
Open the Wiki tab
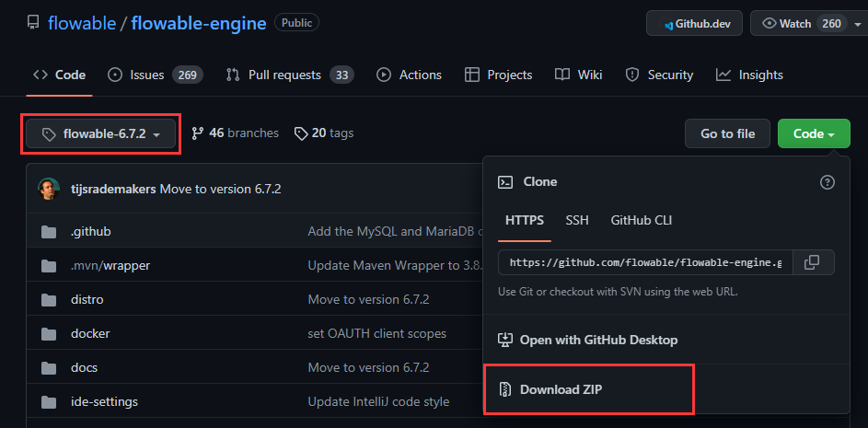pyautogui.click(x=578, y=75)
